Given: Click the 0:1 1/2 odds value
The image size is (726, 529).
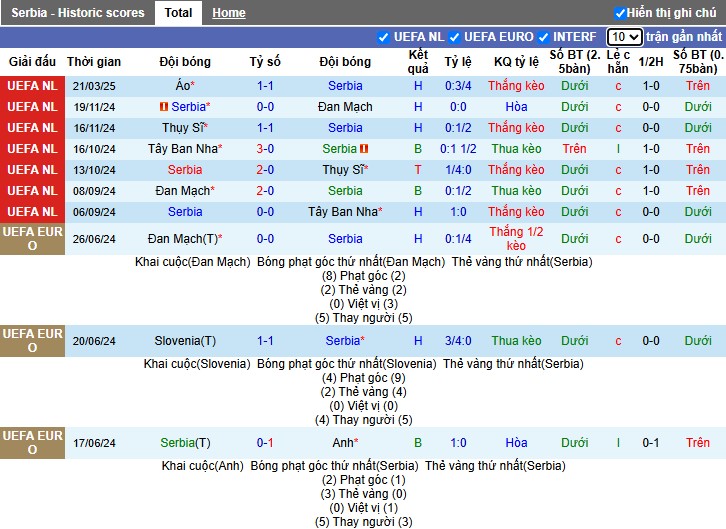Looking at the screenshot, I should pyautogui.click(x=458, y=149).
